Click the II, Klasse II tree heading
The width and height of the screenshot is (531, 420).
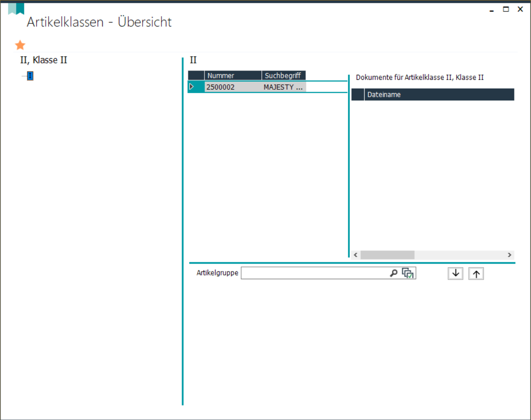(x=44, y=60)
